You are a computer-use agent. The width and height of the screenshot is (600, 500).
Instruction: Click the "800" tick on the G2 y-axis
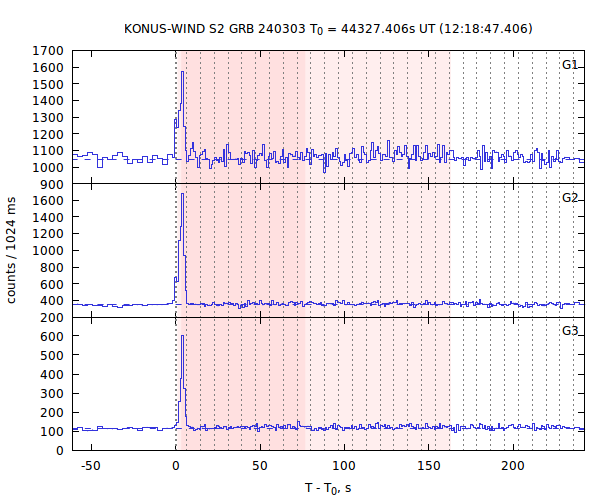tap(52, 267)
